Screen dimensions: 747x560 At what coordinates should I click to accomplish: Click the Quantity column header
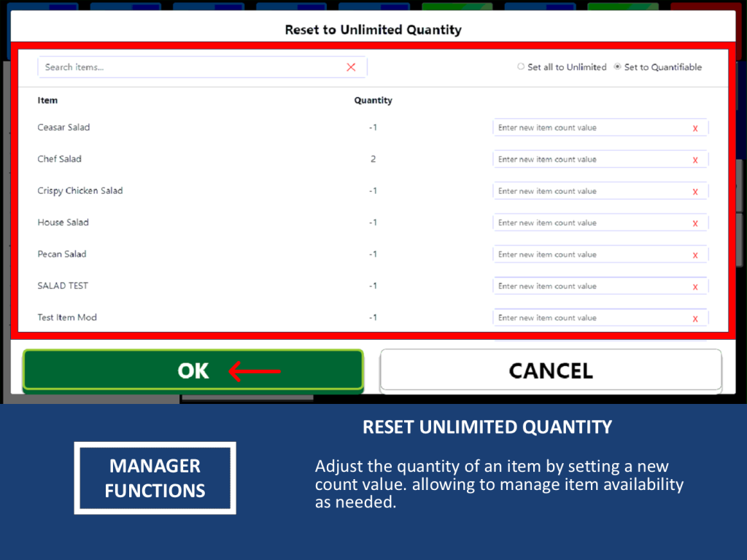pos(373,101)
